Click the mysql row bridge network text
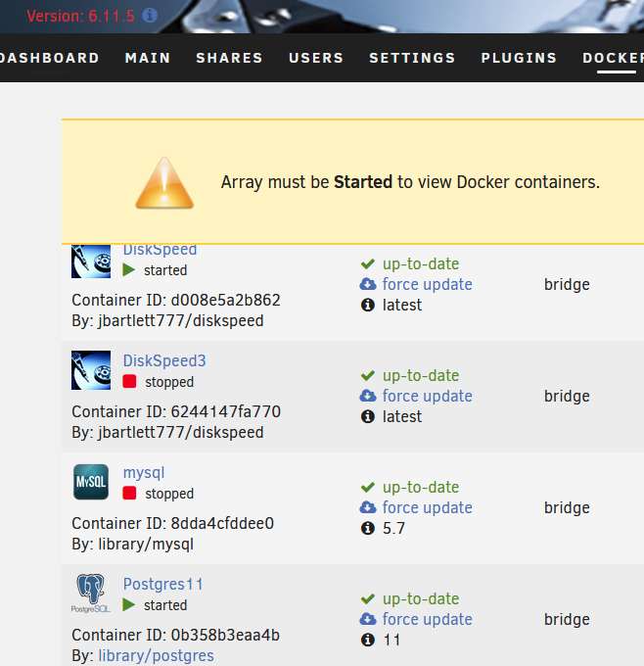 pyautogui.click(x=567, y=507)
